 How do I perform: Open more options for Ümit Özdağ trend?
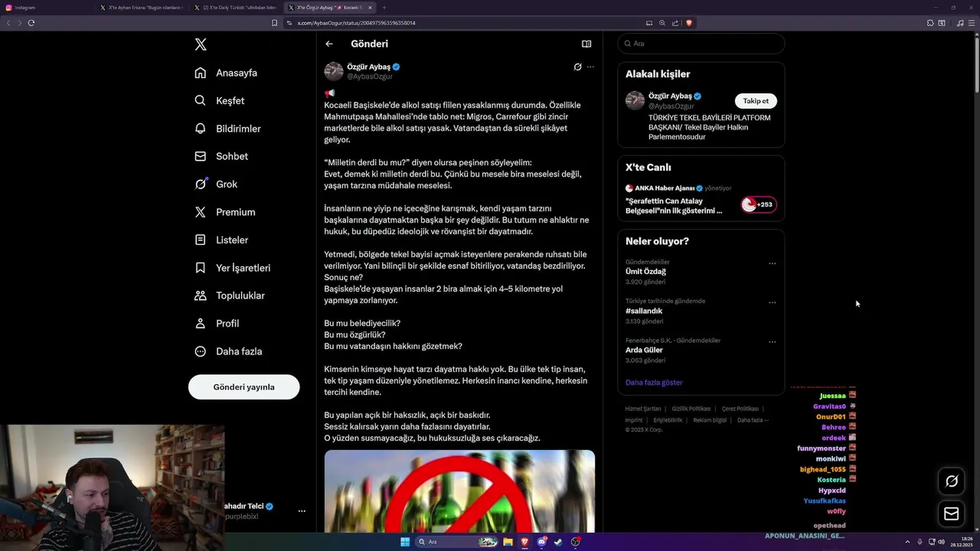(x=772, y=263)
